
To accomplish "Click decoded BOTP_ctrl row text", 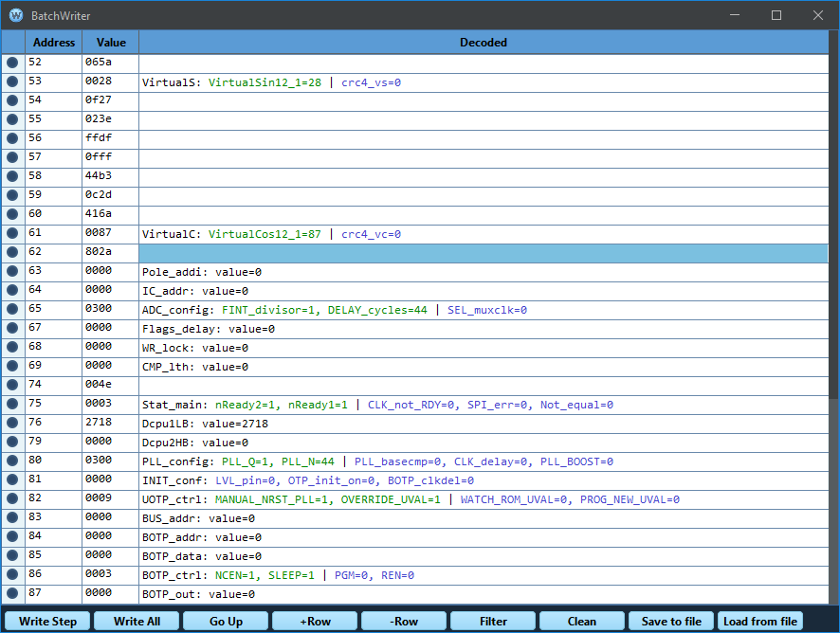I will click(278, 576).
